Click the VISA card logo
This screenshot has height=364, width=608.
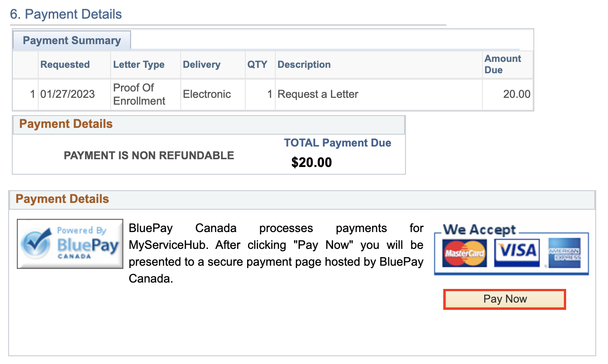[x=517, y=252]
